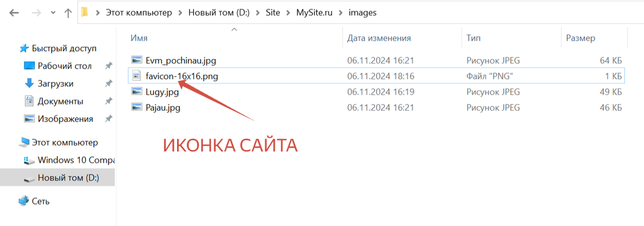This screenshot has width=644, height=226.
Task: Click size 46 КБ of Pajau.jpg
Action: [611, 108]
